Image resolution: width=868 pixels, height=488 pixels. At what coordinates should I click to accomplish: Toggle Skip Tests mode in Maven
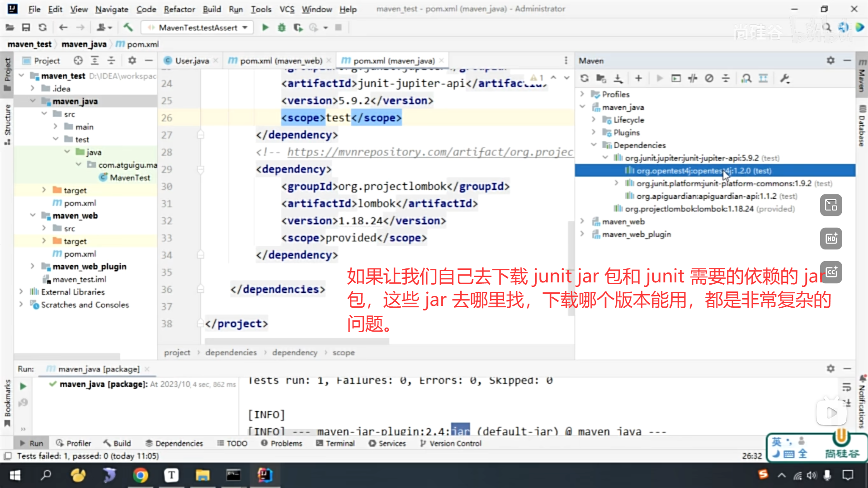point(709,78)
